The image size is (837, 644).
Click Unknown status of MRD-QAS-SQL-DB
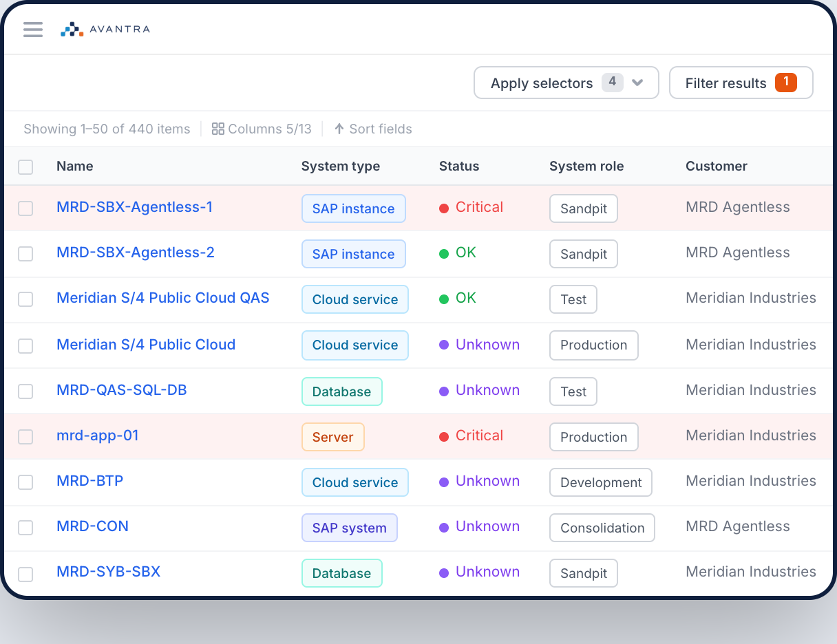pyautogui.click(x=480, y=390)
